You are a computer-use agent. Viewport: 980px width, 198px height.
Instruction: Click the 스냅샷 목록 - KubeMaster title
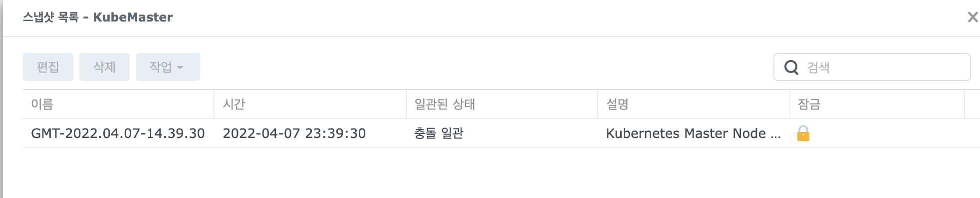(98, 17)
